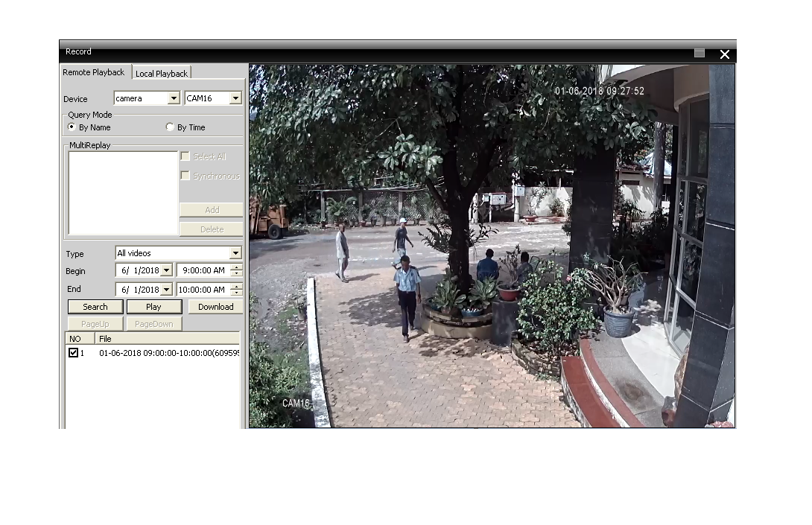The width and height of the screenshot is (812, 525).
Task: Increase Begin time with up spinner arrow
Action: [x=236, y=267]
